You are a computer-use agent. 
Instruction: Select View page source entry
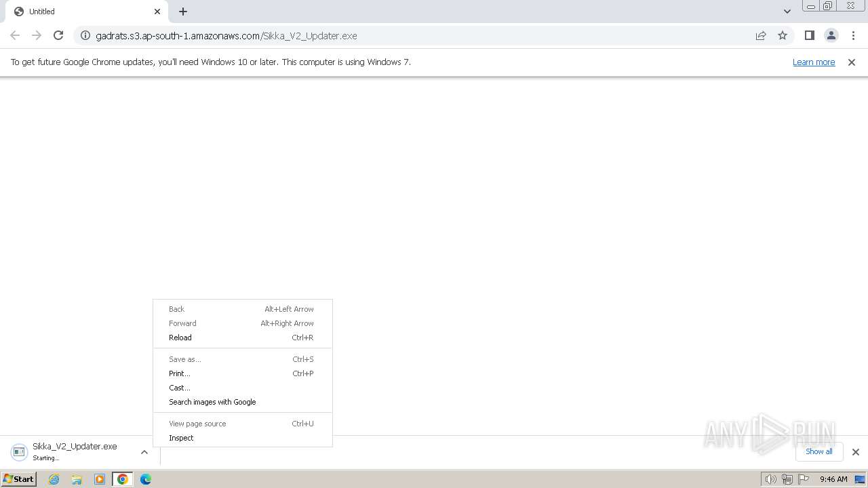243,424
